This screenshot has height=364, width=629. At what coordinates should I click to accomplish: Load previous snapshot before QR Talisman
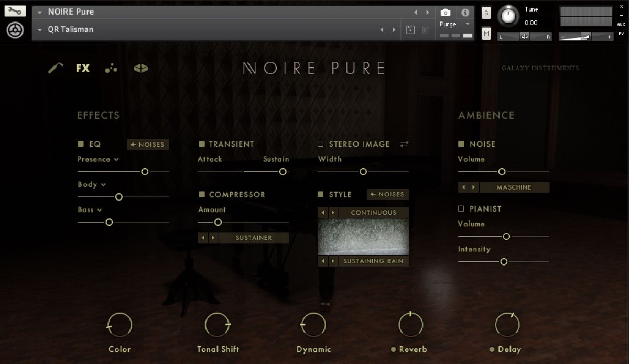pos(382,30)
